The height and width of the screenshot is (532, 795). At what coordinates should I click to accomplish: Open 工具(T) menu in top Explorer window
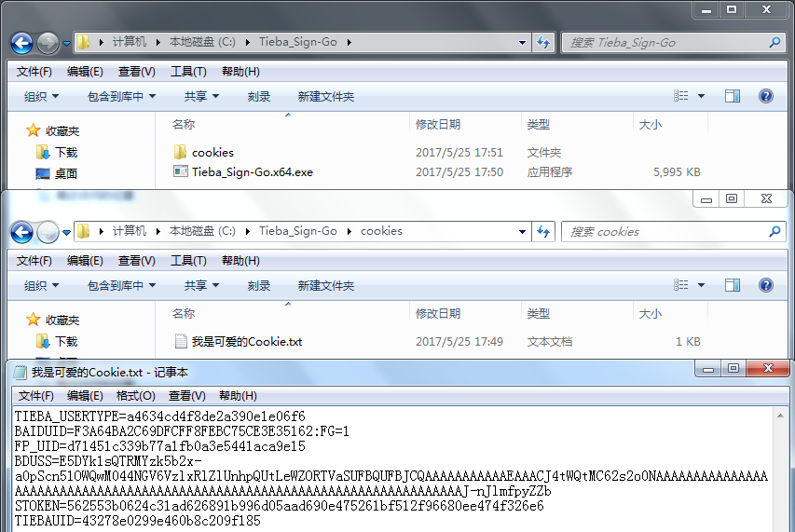pyautogui.click(x=188, y=72)
